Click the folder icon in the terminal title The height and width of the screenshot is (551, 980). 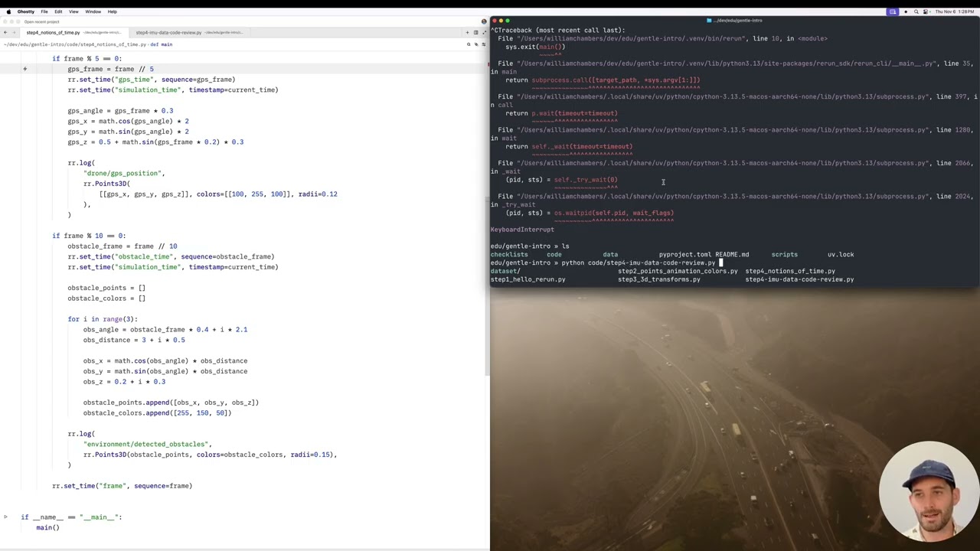[x=709, y=21]
